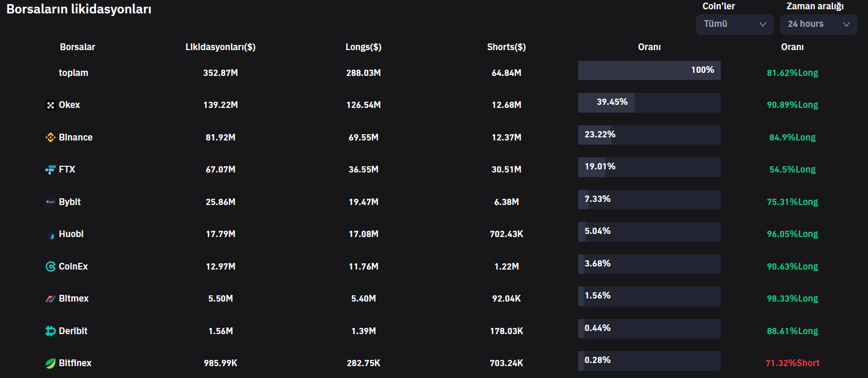Click the FTX logo icon

[x=51, y=169]
